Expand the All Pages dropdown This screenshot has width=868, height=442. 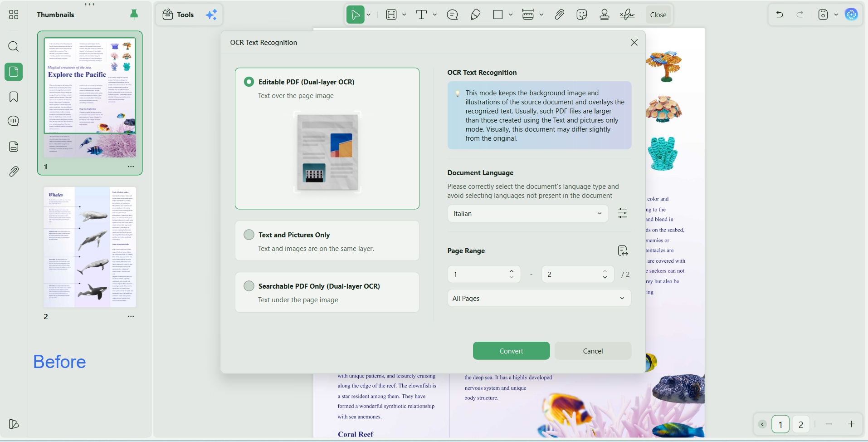point(539,298)
